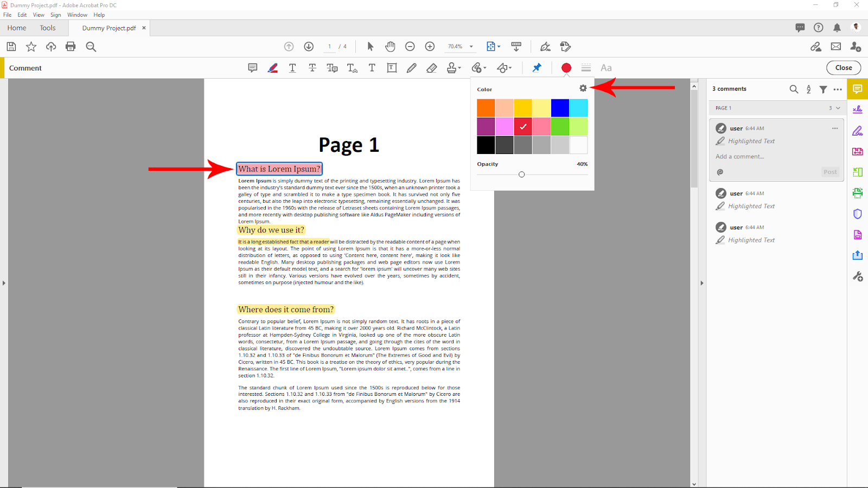Open the line thickness control
Image resolution: width=868 pixels, height=488 pixels.
[586, 68]
